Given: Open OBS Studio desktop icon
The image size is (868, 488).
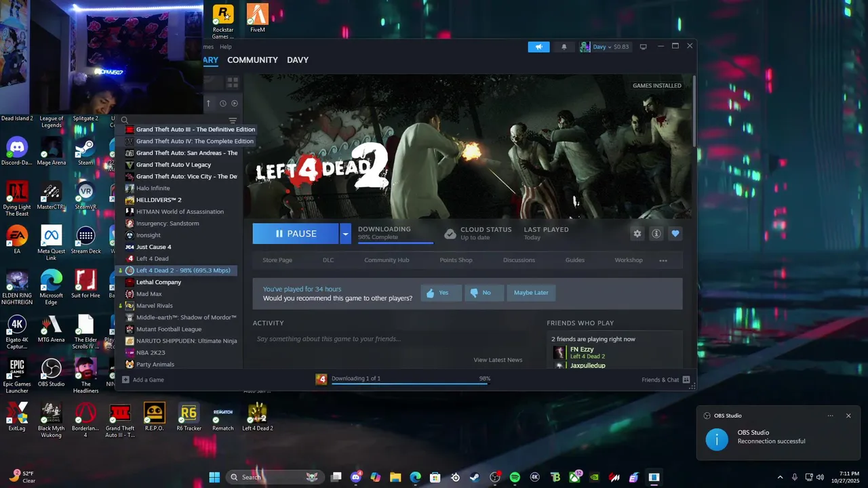Looking at the screenshot, I should click(51, 373).
